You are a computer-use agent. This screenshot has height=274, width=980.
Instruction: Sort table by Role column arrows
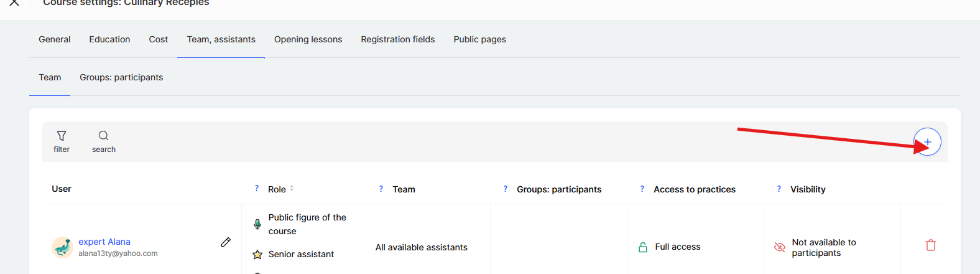(x=292, y=189)
